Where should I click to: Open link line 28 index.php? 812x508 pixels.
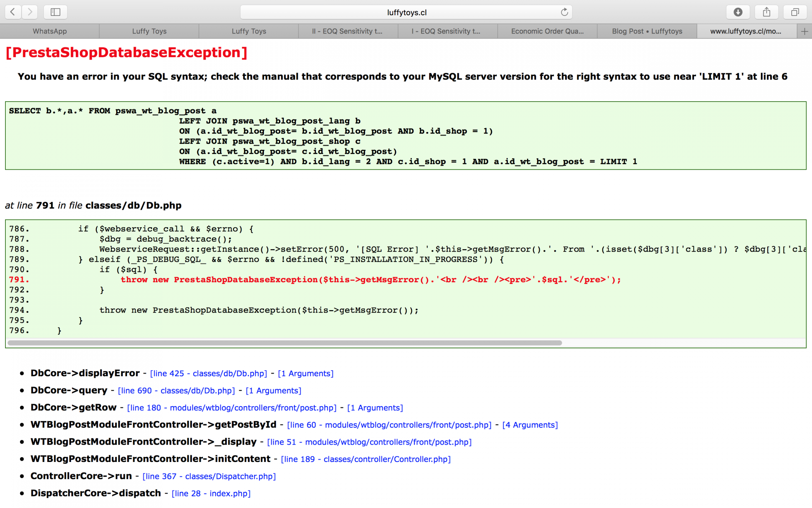(211, 493)
